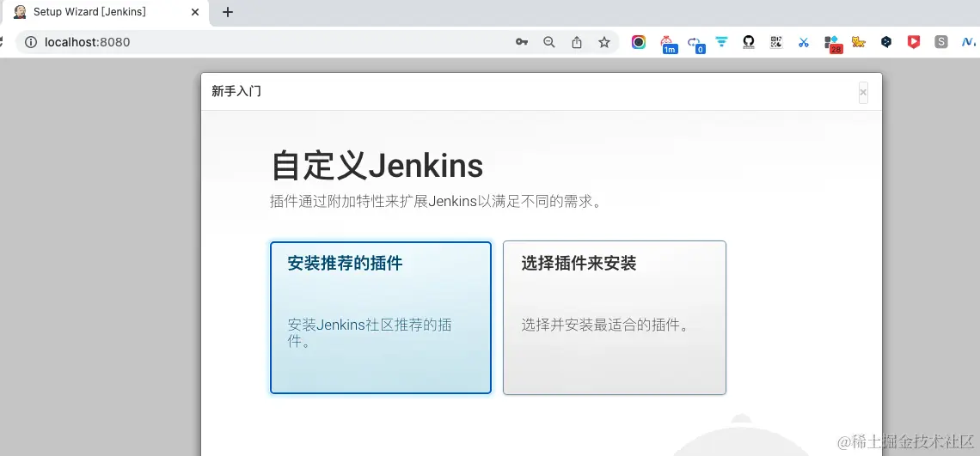The height and width of the screenshot is (456, 980).
Task: Click the zoom magnifier icon in address bar
Action: [x=548, y=42]
